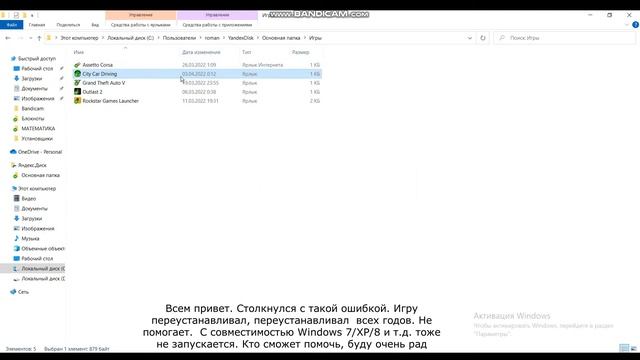Screen dimensions: 640x360
Task: Open the Поделиться ribbon tab
Action: [68, 25]
